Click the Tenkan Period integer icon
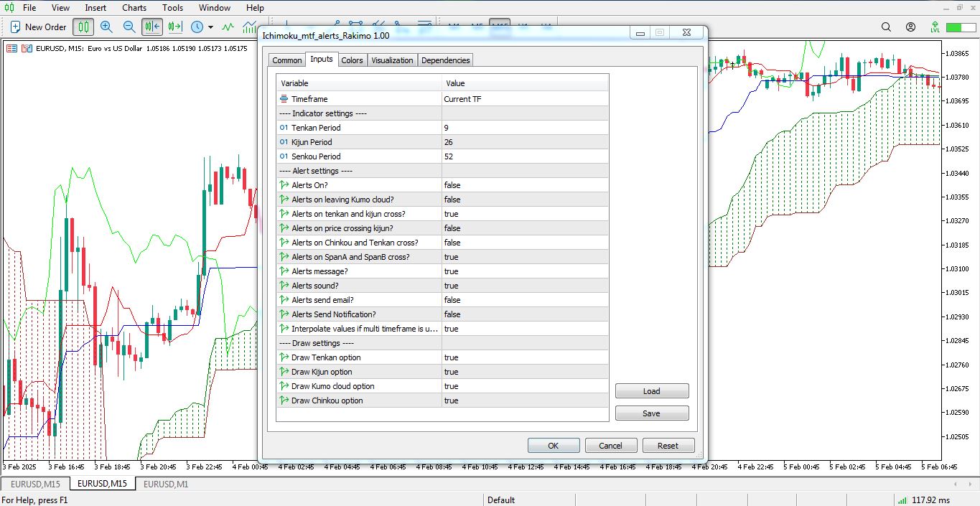Image resolution: width=980 pixels, height=506 pixels. coord(284,128)
